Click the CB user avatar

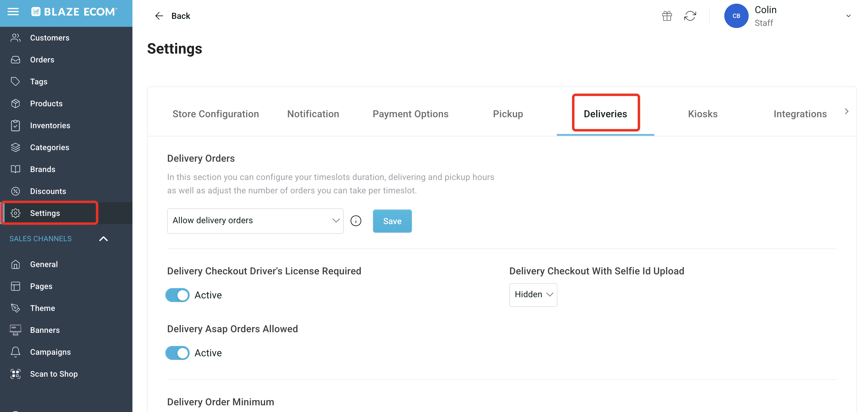click(x=736, y=16)
